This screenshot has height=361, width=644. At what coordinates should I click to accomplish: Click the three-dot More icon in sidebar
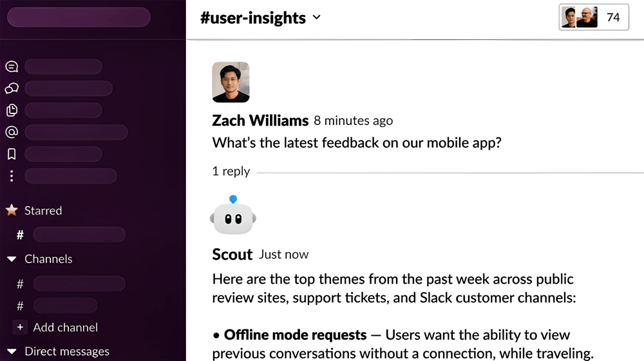tap(12, 176)
